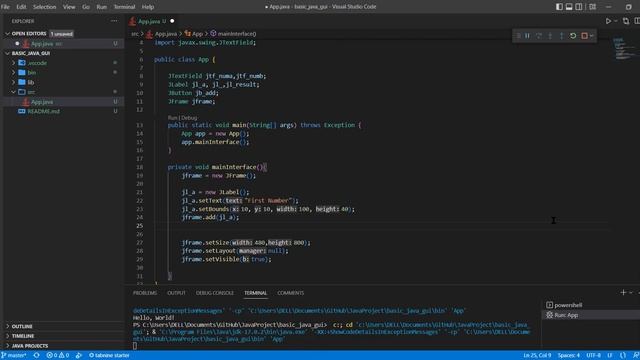Switch to the Comments panel tab
640x360 pixels.
(x=291, y=293)
